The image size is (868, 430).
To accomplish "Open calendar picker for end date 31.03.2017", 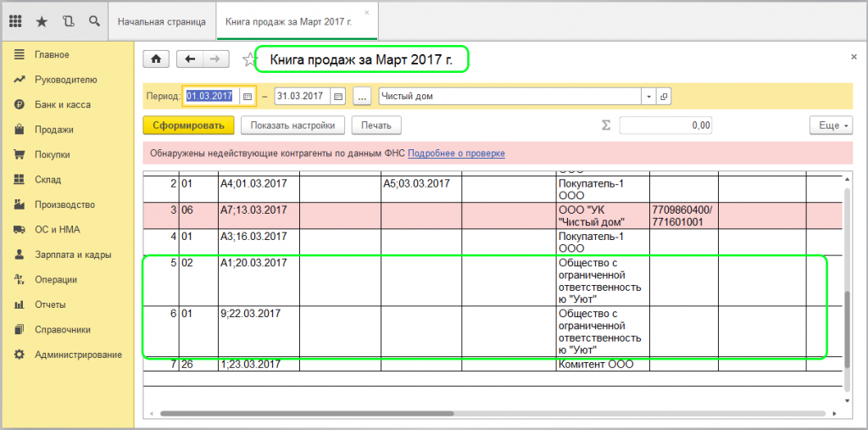I will click(x=337, y=97).
